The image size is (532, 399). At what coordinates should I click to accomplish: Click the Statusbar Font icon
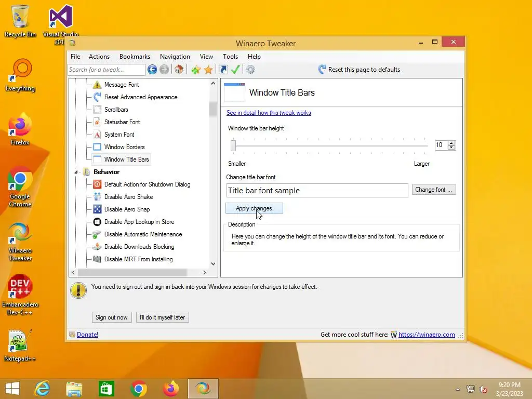point(97,122)
